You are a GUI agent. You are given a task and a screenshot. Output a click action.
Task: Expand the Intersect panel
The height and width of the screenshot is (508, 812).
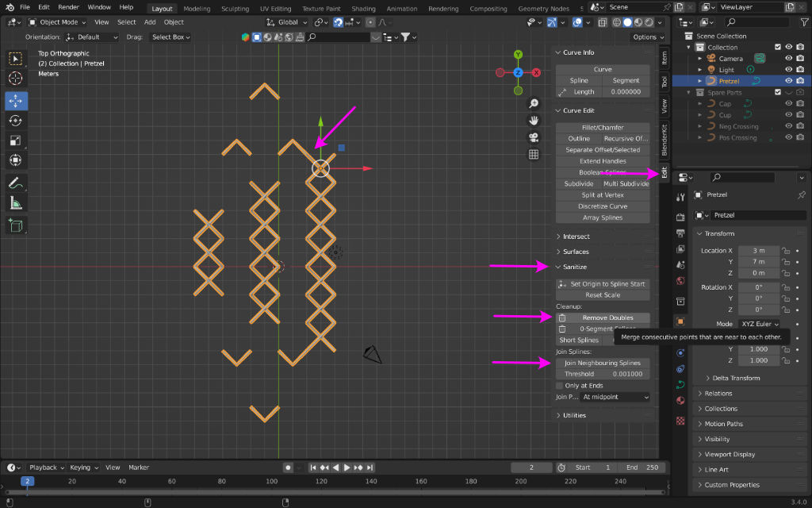pos(576,237)
